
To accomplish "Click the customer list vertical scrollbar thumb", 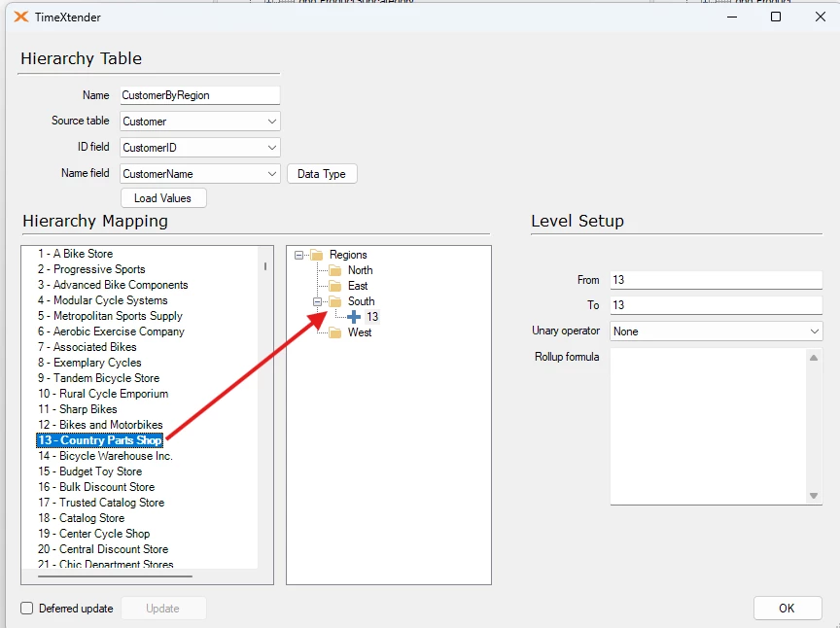I will (265, 265).
